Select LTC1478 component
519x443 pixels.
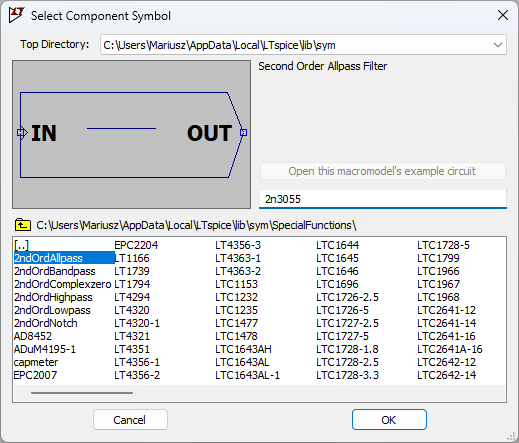coord(236,336)
